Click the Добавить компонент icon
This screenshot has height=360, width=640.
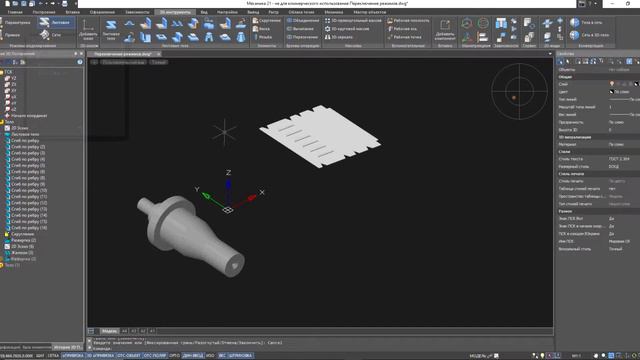(x=445, y=25)
